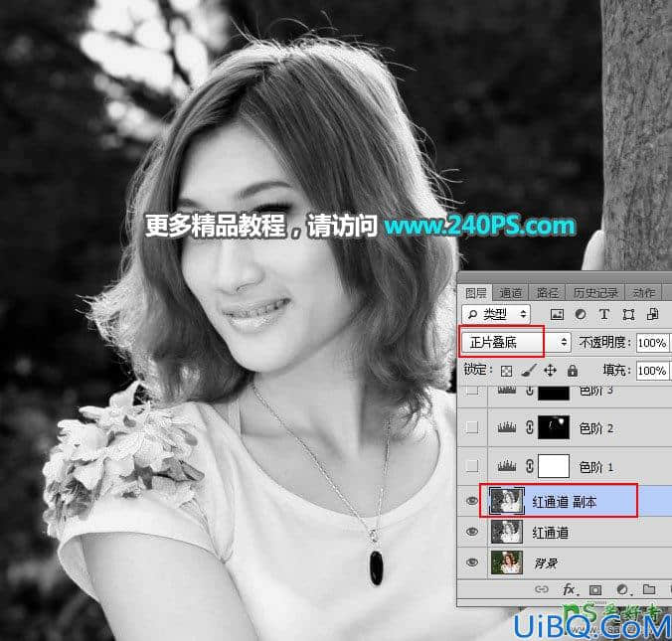672x641 pixels.
Task: Switch to the 通道 (Channels) tab
Action: coord(510,293)
